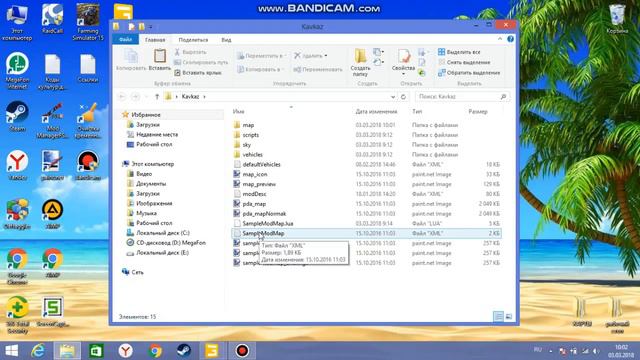Click the Steam icon in the taskbar
640x360 pixels.
click(x=183, y=351)
